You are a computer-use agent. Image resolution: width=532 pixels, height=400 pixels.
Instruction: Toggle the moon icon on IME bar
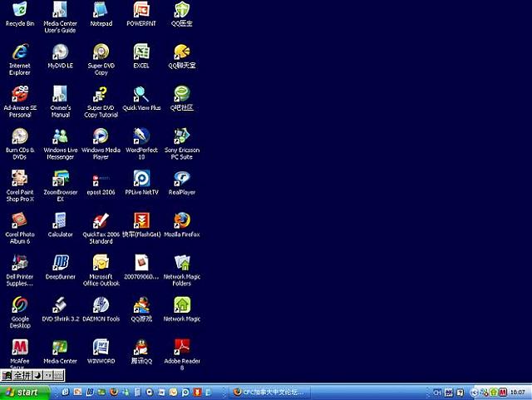tap(37, 375)
